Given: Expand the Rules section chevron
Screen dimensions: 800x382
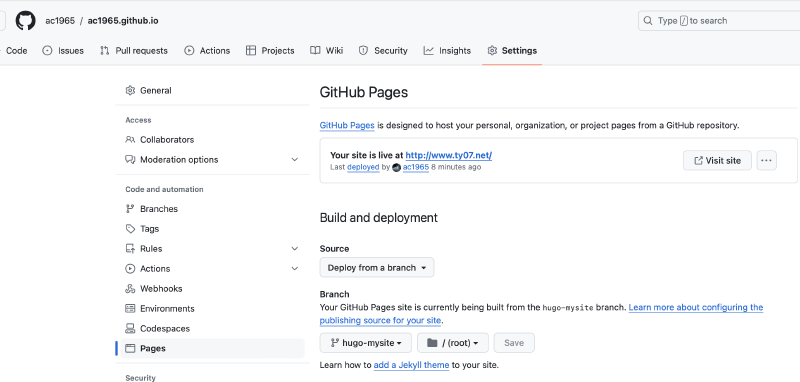Looking at the screenshot, I should click(x=294, y=249).
